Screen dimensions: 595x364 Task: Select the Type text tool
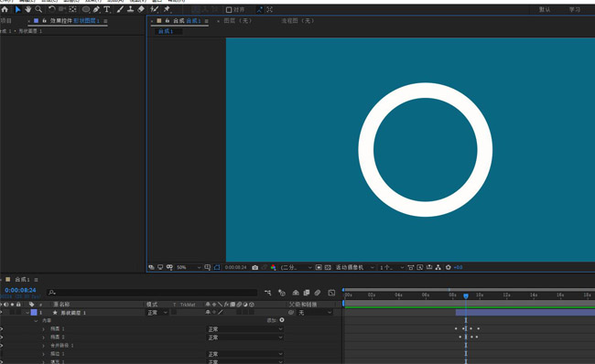click(x=106, y=9)
